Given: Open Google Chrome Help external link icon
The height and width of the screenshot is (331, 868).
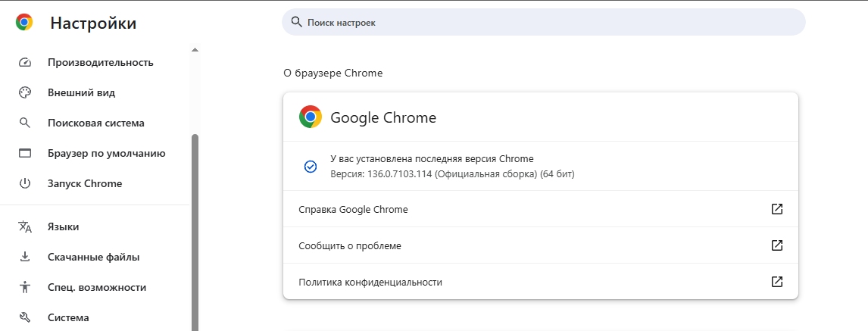Looking at the screenshot, I should [x=776, y=209].
